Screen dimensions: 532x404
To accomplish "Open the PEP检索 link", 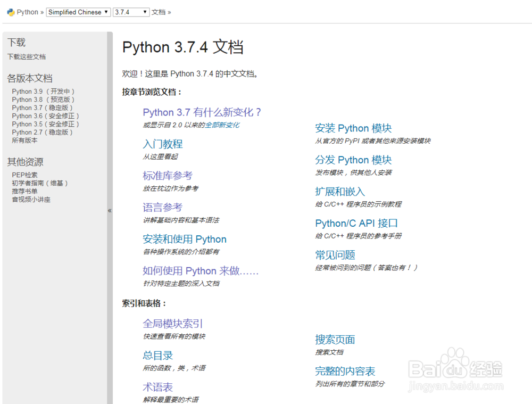I will 25,175.
